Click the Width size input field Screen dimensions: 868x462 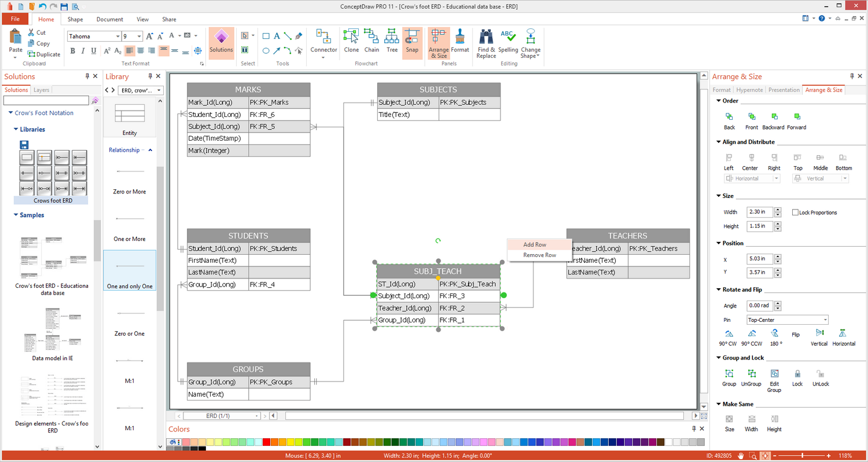(759, 212)
